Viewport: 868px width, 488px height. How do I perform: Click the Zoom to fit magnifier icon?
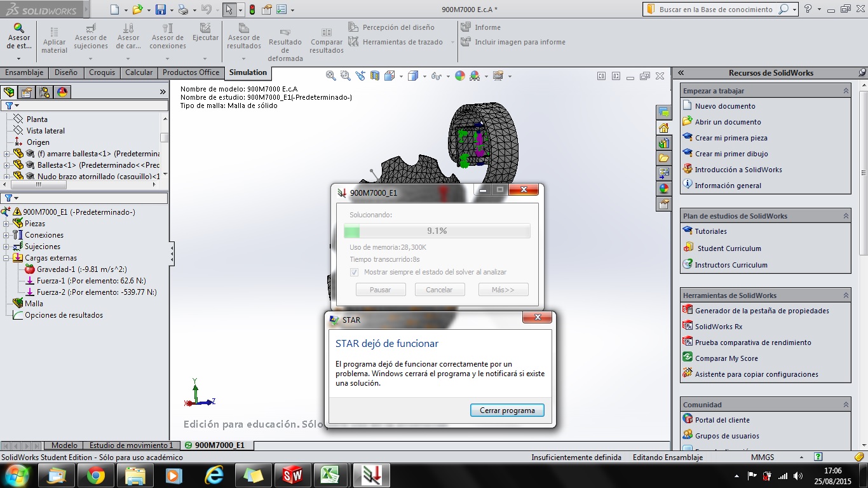pyautogui.click(x=330, y=76)
